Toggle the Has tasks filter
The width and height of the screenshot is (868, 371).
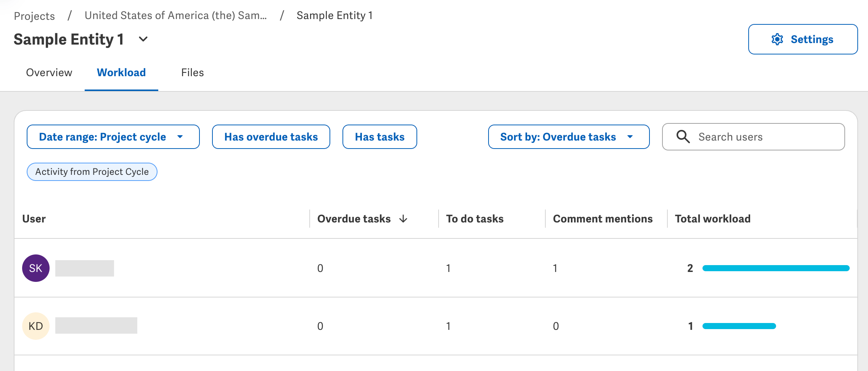pyautogui.click(x=380, y=137)
